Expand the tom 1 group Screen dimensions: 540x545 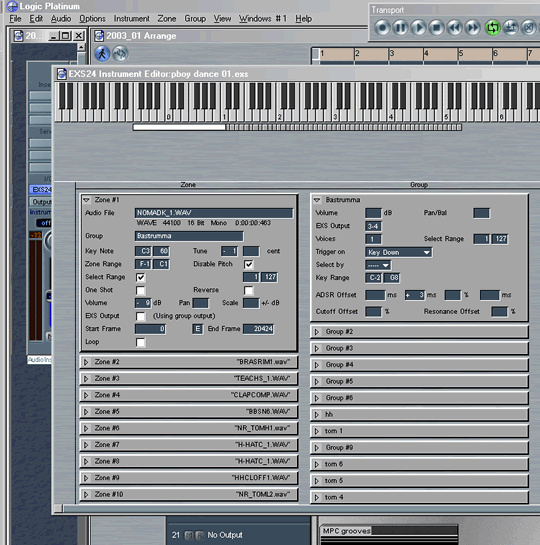coord(317,431)
